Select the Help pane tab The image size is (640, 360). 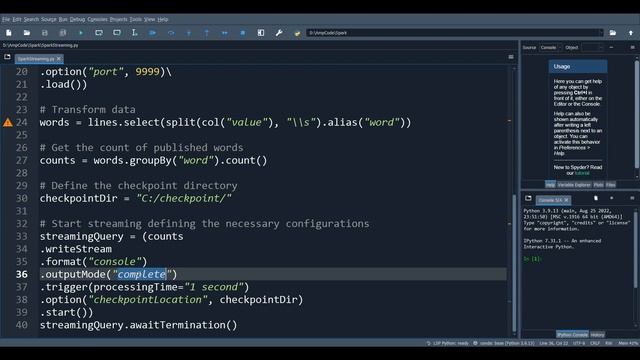point(550,185)
